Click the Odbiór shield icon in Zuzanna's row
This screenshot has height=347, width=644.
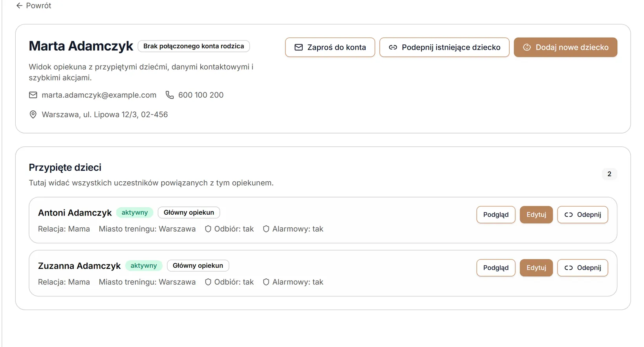pos(208,282)
